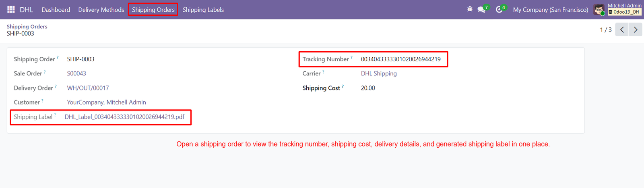Open sale order S00043 link

(x=76, y=73)
